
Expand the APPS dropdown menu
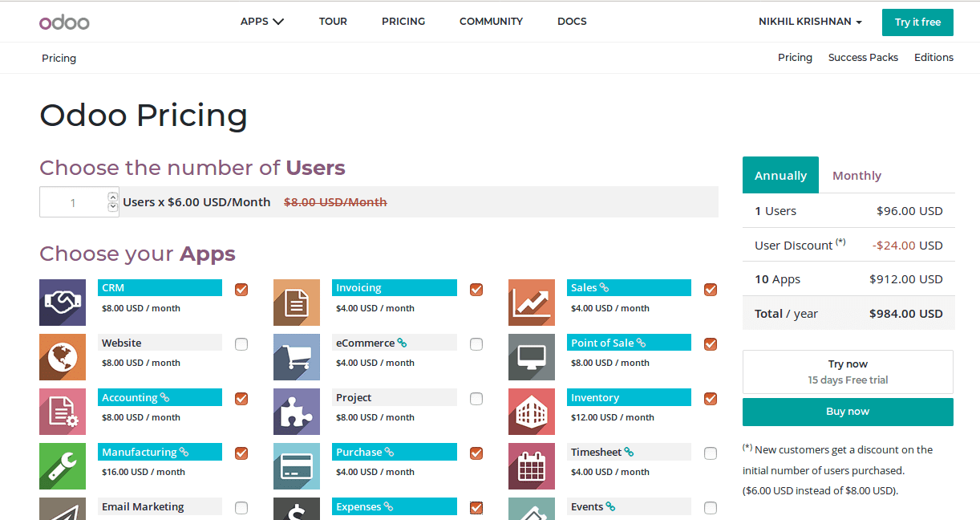(262, 22)
